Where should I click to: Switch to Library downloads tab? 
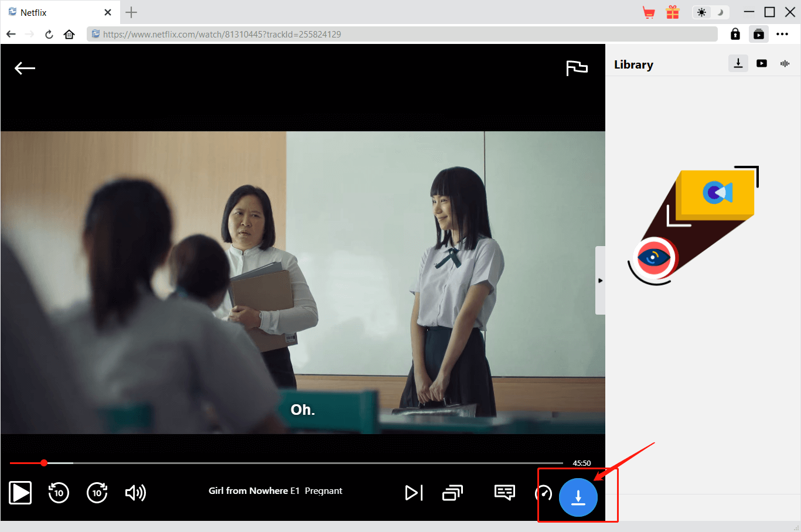[738, 63]
